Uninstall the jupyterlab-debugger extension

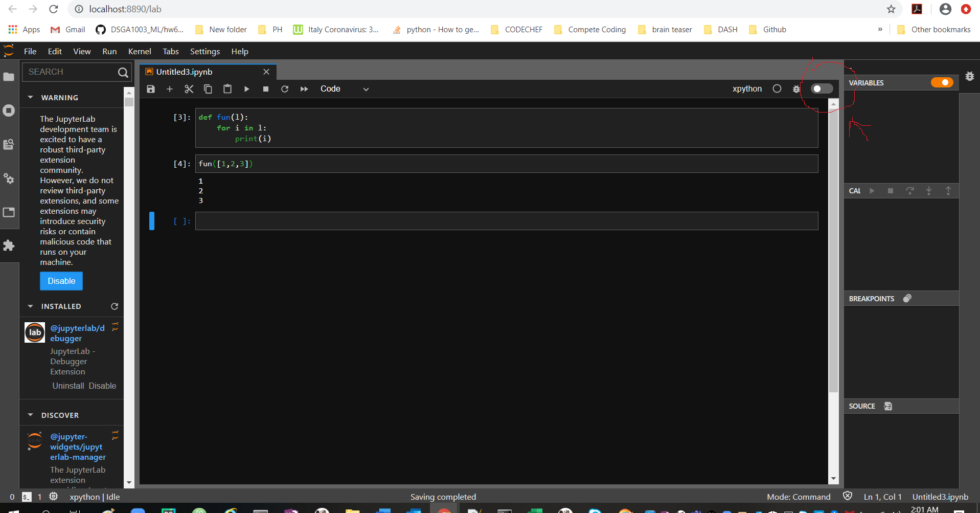(x=67, y=386)
